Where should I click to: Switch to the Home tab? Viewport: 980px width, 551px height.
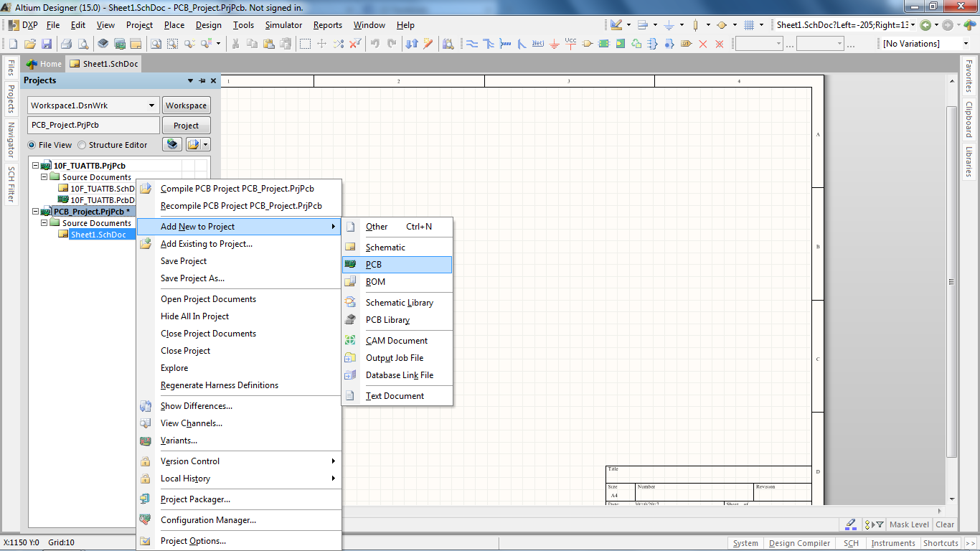(44, 64)
